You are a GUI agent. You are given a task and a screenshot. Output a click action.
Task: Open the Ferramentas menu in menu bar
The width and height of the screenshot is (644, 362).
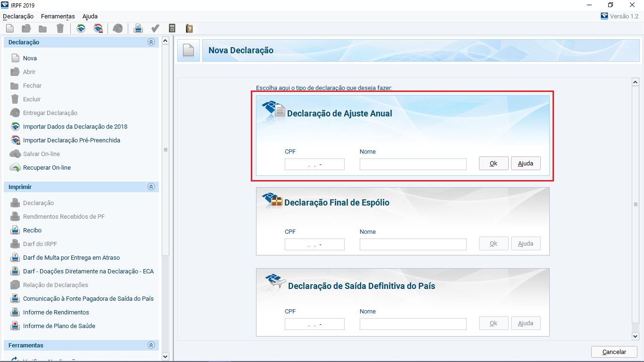point(58,16)
